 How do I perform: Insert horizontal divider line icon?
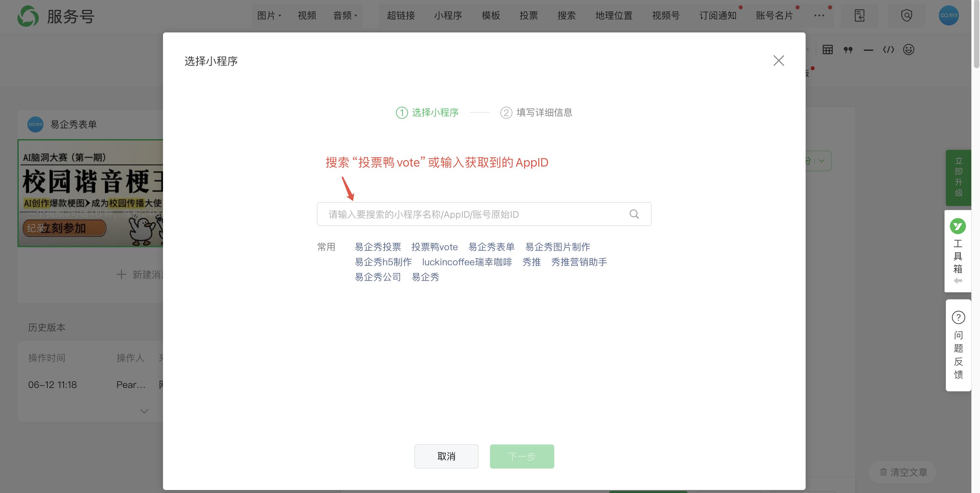click(868, 50)
